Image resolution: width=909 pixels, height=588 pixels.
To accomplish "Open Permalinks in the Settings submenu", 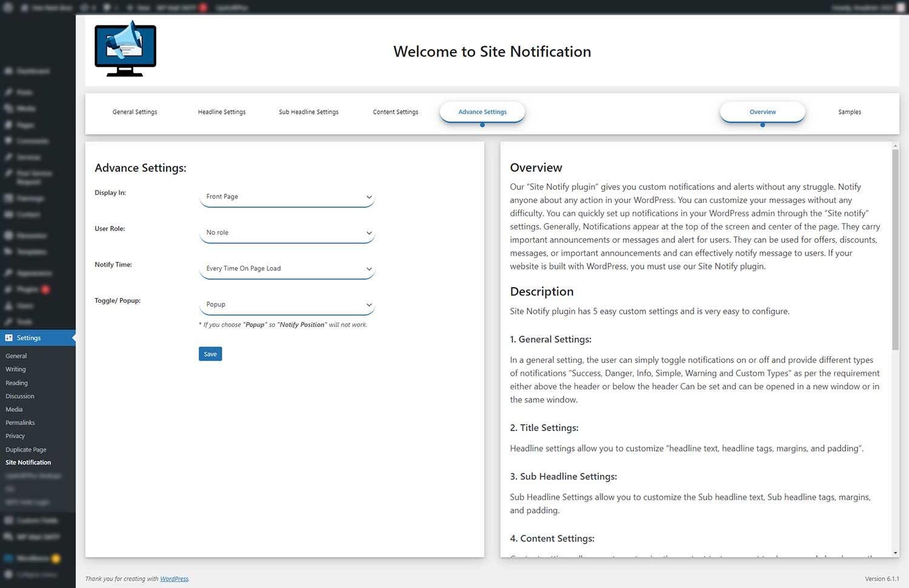I will pos(20,423).
